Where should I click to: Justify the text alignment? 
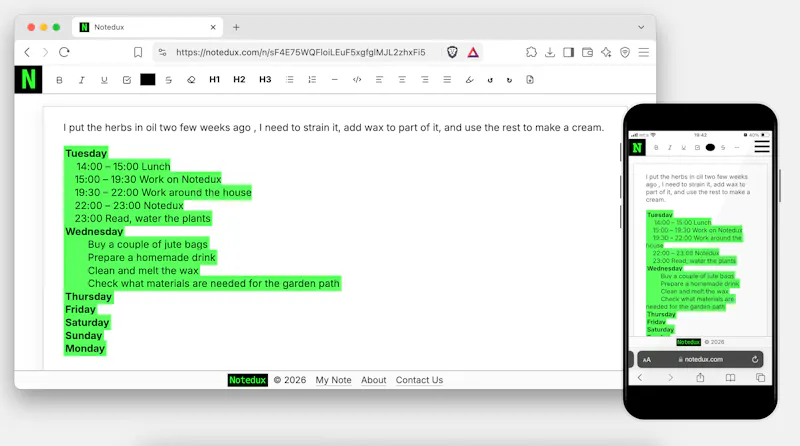[447, 80]
